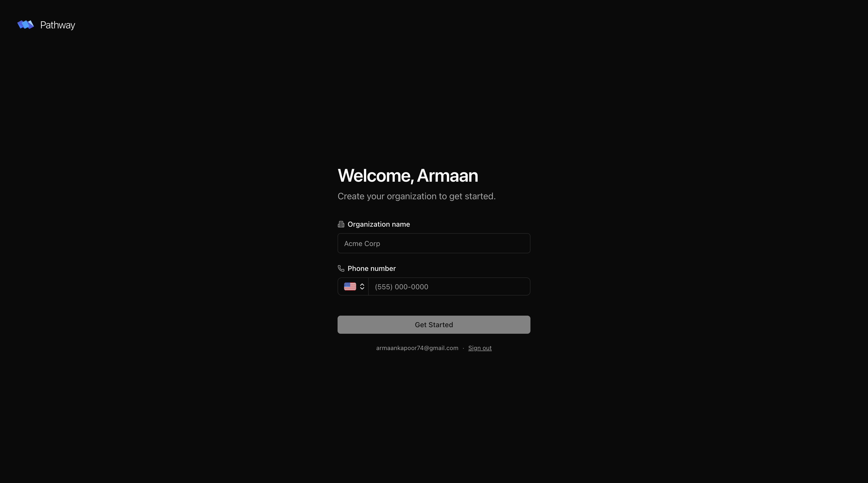Click the building icon beside Organization name
Screen dimensions: 868x483
coord(341,224)
